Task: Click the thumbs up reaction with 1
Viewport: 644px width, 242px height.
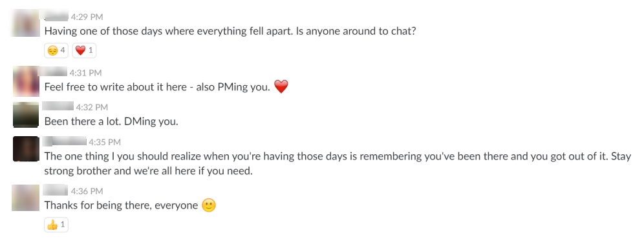Action: 56,225
